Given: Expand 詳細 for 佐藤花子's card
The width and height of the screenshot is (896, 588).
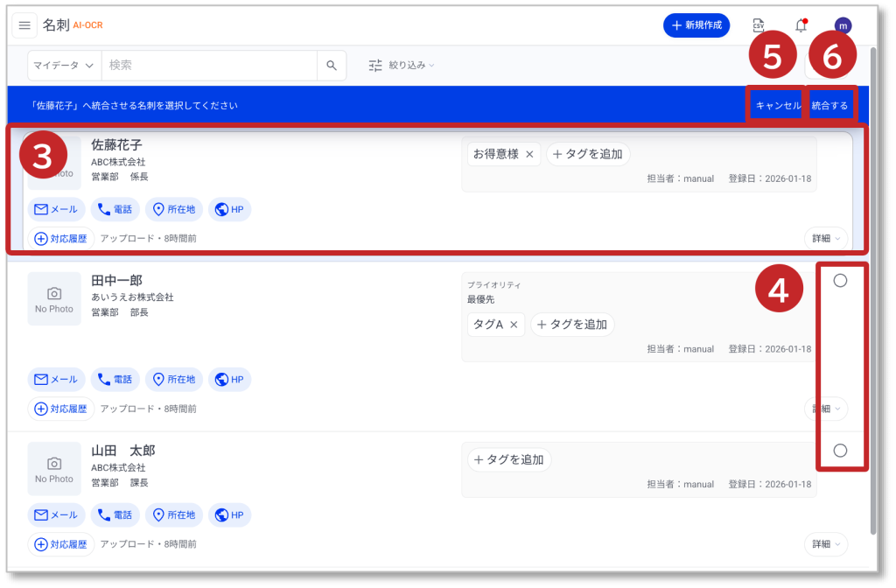Looking at the screenshot, I should pos(825,238).
